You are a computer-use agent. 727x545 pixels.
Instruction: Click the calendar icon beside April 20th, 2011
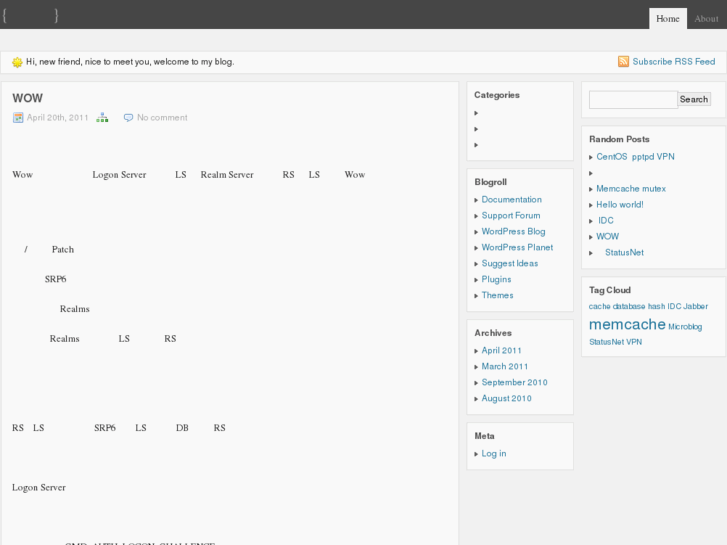[x=18, y=118]
